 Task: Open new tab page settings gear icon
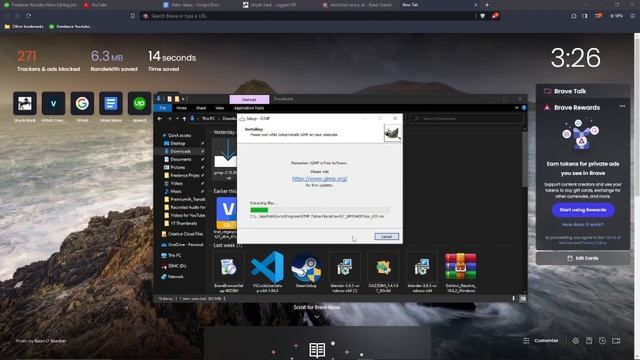tap(576, 340)
